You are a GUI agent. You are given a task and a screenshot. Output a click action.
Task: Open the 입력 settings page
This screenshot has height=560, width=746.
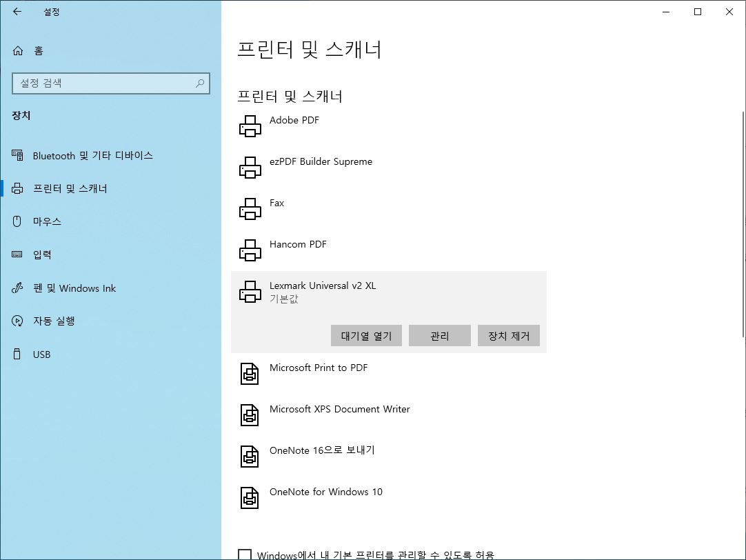click(x=42, y=254)
